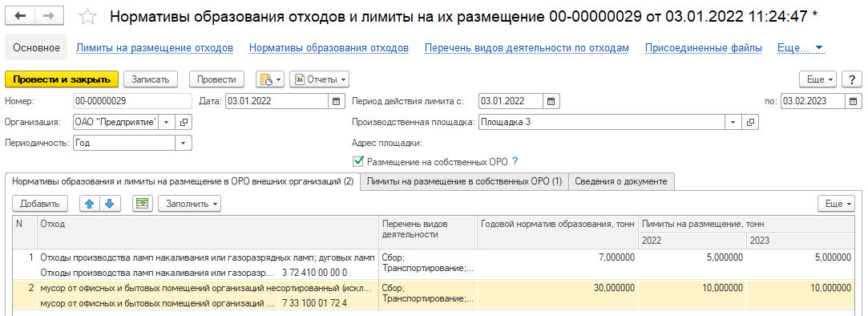Click Перечень видов деятельности cell in row 1
Viewport: 868px width, 316px height.
coord(427,265)
